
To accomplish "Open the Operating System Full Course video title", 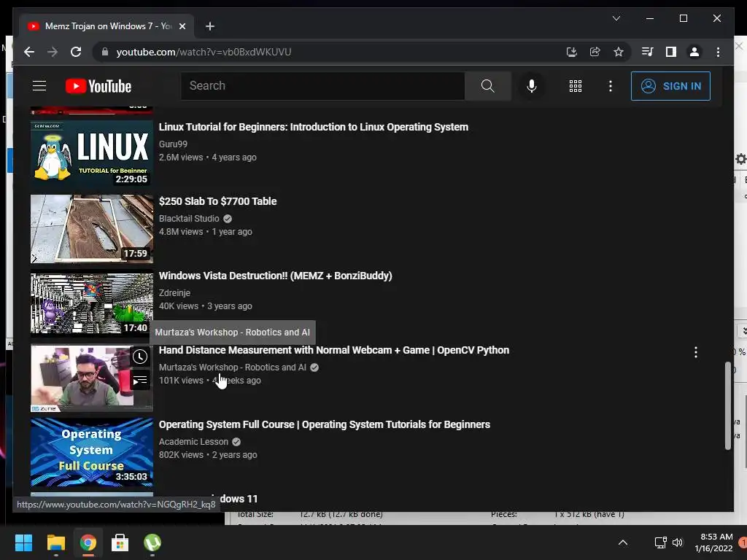I will tap(325, 424).
